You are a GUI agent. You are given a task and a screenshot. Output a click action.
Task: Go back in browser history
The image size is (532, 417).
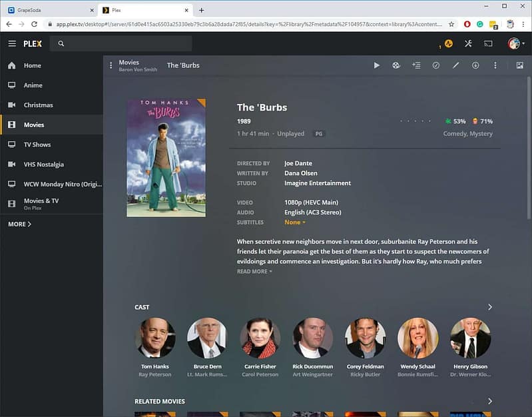pos(9,24)
